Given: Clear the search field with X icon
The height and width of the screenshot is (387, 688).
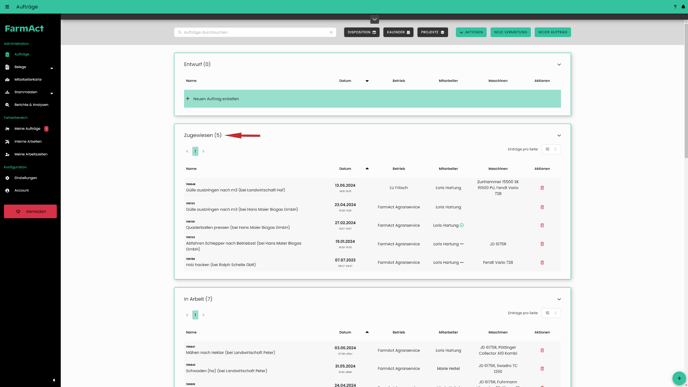Looking at the screenshot, I should tap(331, 32).
